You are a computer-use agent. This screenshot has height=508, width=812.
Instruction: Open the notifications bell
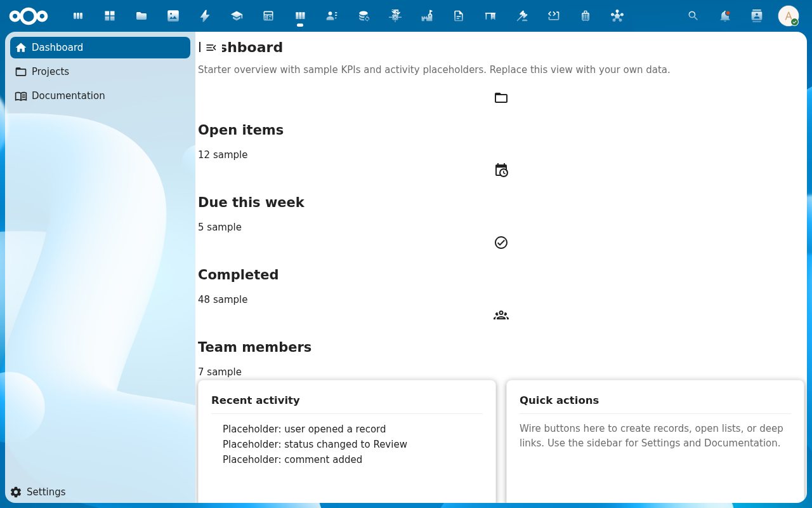(x=725, y=16)
